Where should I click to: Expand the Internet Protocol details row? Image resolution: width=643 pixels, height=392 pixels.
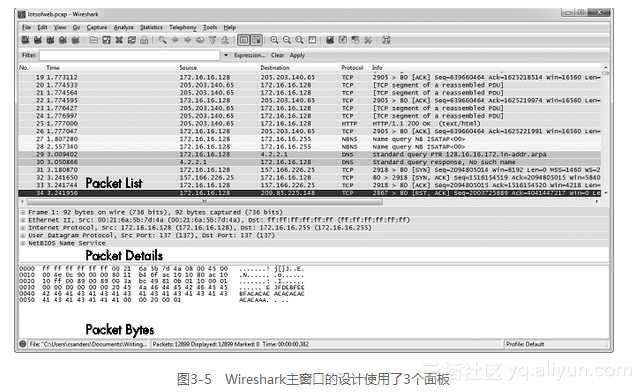click(23, 228)
